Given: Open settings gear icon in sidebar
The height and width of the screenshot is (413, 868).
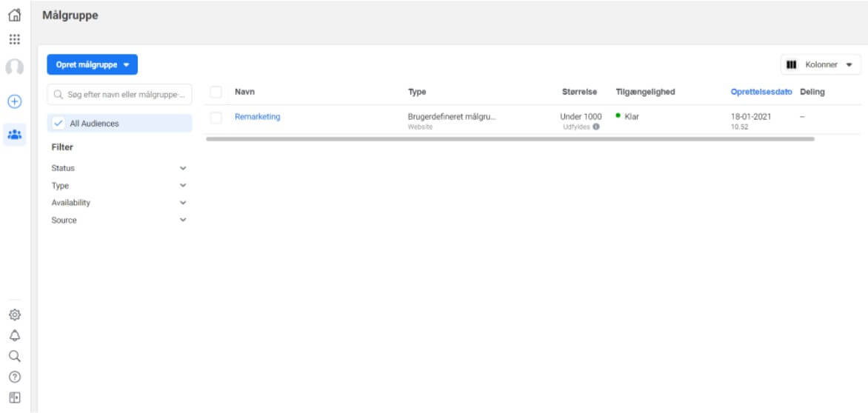Looking at the screenshot, I should click(x=14, y=313).
